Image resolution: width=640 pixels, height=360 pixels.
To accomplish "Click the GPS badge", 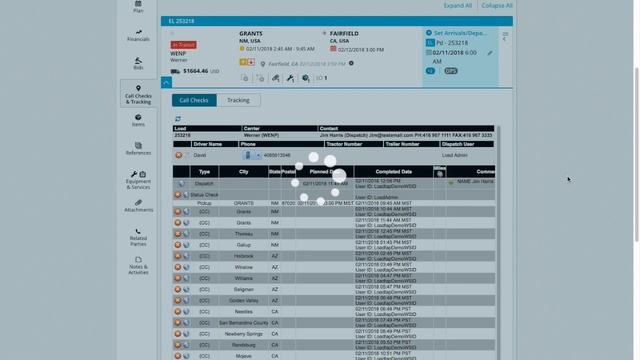I will click(x=451, y=71).
